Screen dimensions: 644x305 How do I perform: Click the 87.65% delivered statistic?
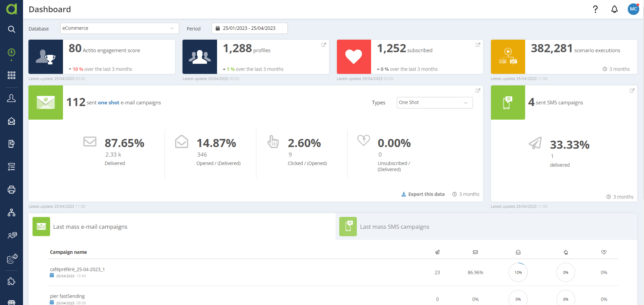point(124,143)
